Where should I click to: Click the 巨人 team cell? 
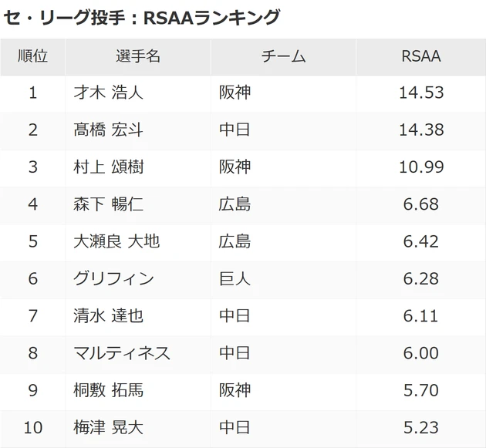tap(235, 278)
